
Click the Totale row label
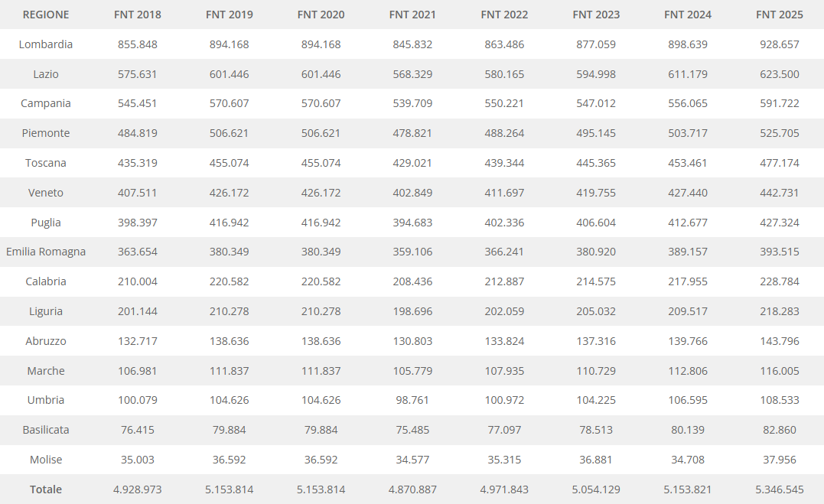click(x=46, y=489)
